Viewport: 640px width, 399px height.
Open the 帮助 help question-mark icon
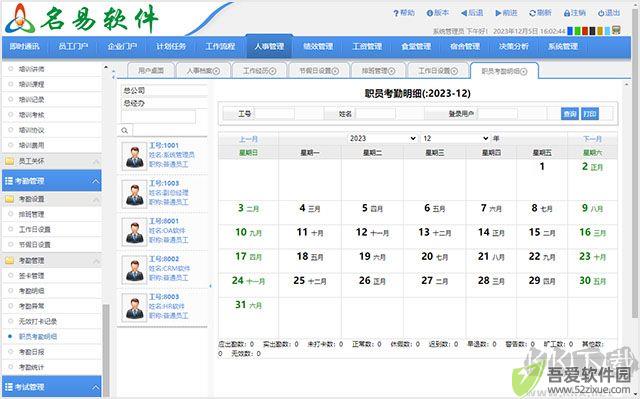[396, 13]
